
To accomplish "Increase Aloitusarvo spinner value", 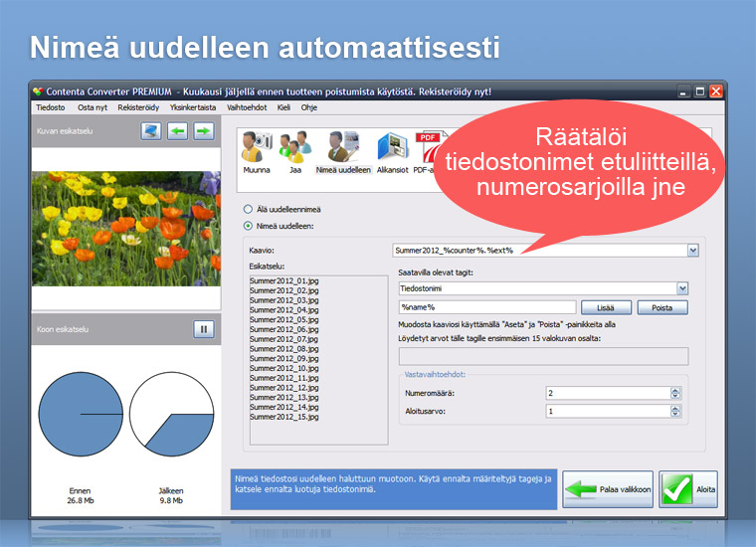I will [x=675, y=409].
